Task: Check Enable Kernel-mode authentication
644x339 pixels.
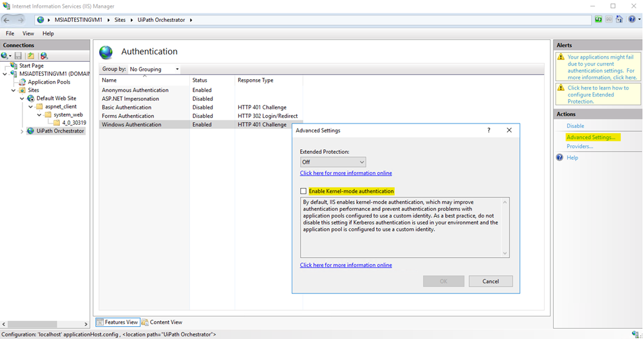Action: coord(303,191)
